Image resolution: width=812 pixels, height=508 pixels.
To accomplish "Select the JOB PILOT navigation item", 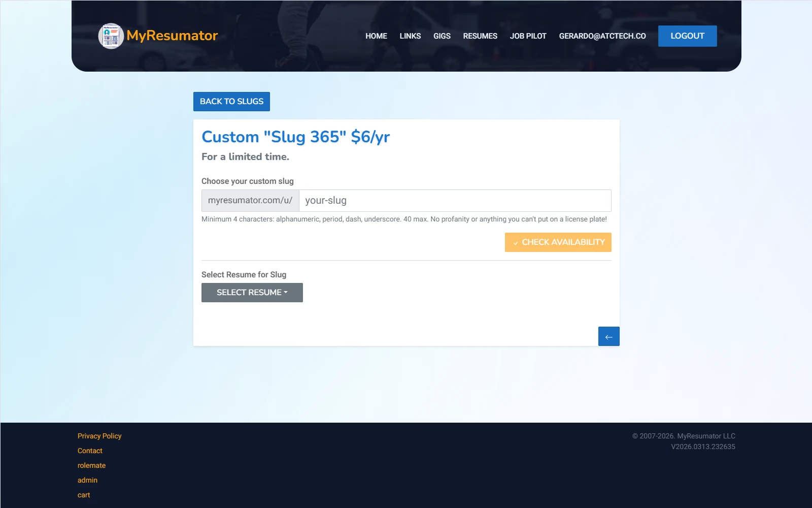I will click(528, 36).
